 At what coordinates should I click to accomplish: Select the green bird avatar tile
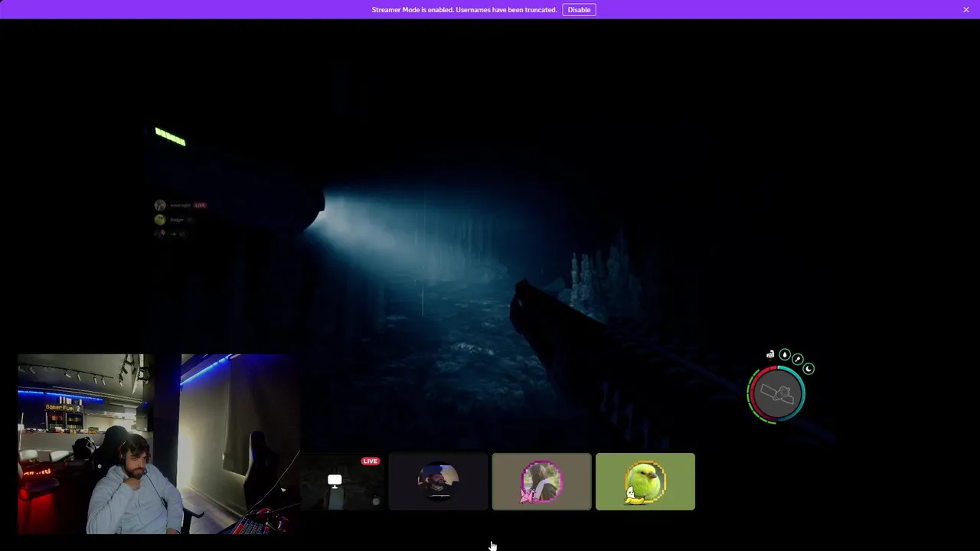645,481
